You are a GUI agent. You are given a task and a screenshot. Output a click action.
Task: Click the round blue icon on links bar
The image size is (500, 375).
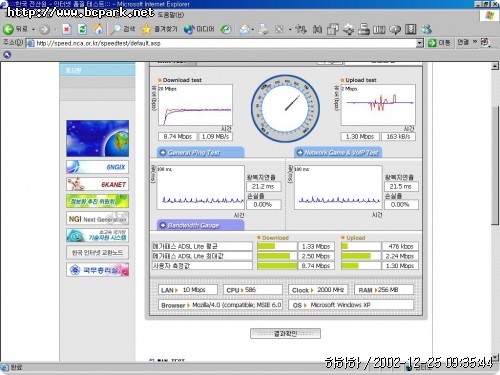pos(7,54)
